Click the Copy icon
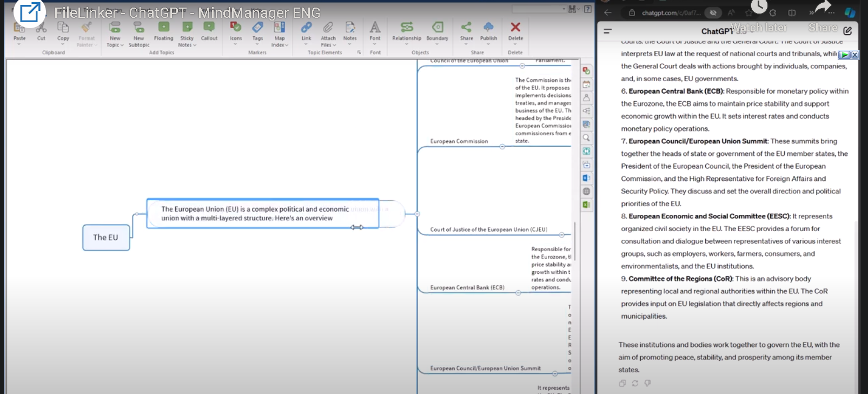 [x=63, y=28]
